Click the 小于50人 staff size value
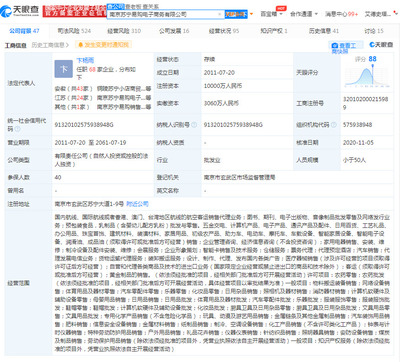Image resolution: width=400 pixels, height=362 pixels. [x=354, y=160]
